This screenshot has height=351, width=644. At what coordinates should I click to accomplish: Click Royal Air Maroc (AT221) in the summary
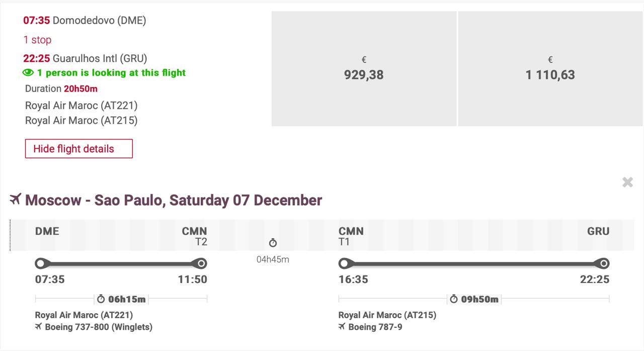(x=82, y=106)
